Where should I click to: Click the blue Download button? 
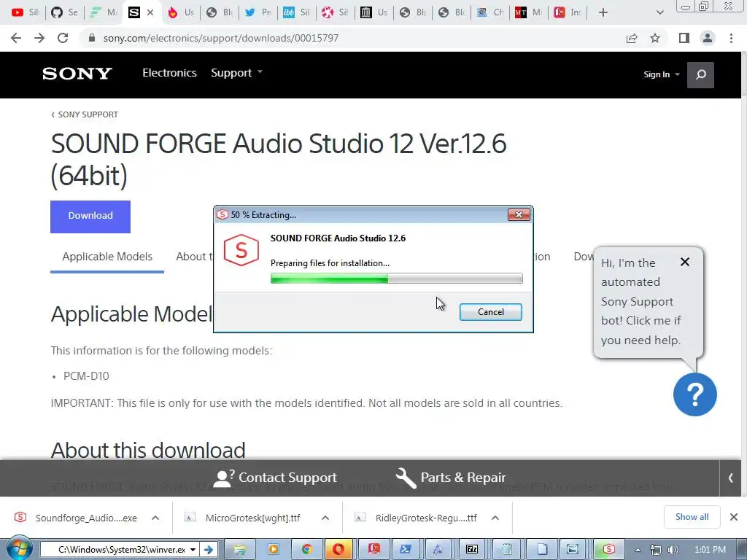point(90,216)
